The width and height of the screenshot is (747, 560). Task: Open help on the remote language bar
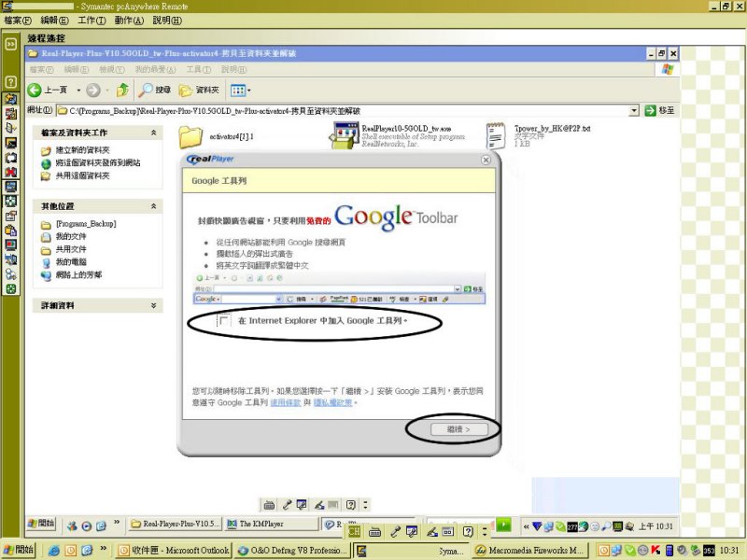351,505
